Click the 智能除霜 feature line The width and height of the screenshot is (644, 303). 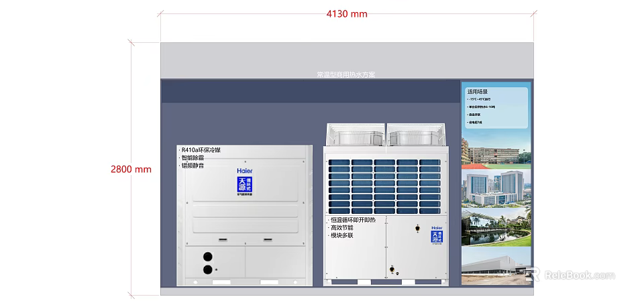tap(193, 158)
